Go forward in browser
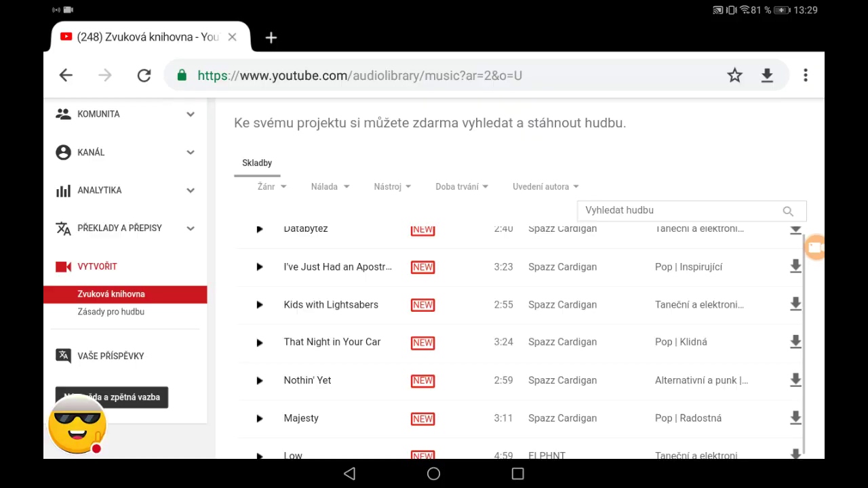The width and height of the screenshot is (868, 488). pyautogui.click(x=104, y=75)
